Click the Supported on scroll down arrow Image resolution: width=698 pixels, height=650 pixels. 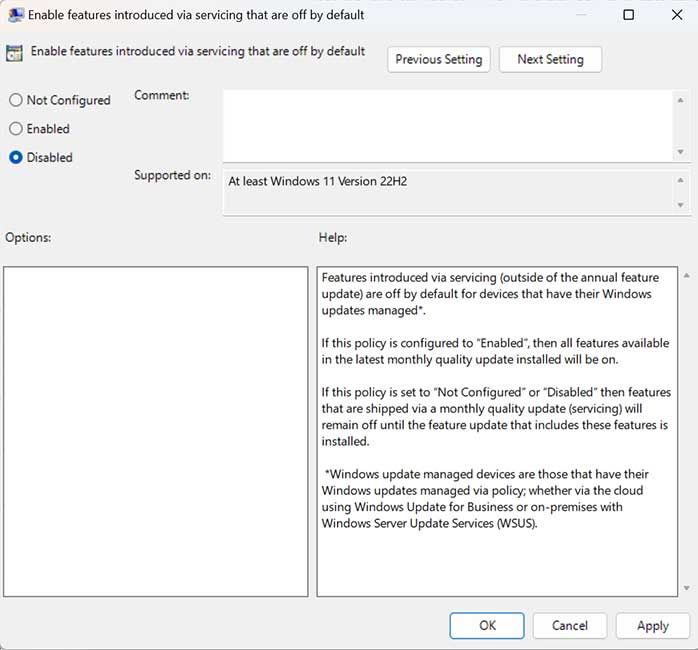point(680,205)
